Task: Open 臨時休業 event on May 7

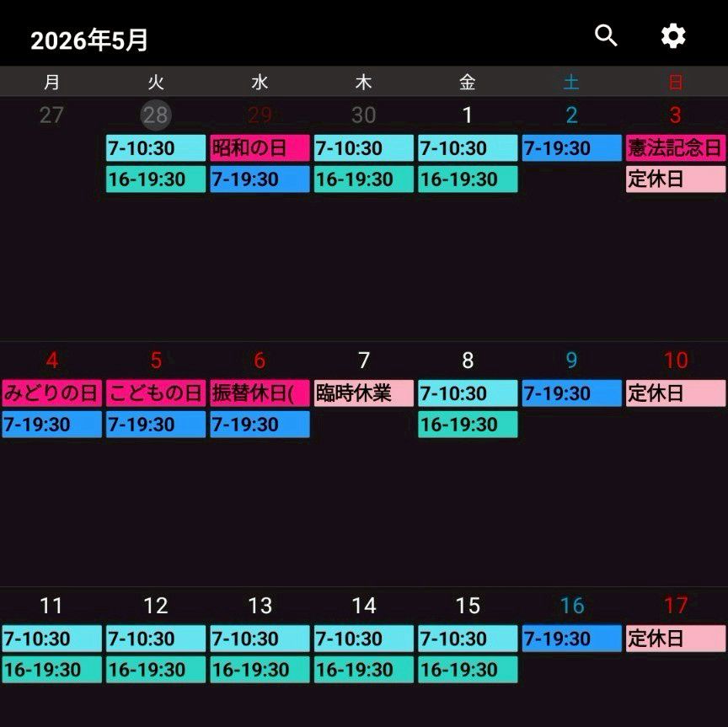Action: tap(364, 393)
